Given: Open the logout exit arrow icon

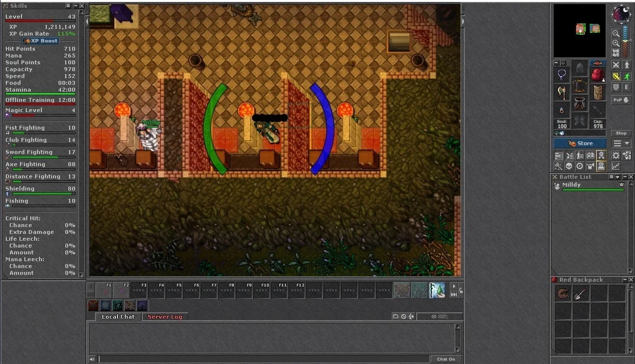Looking at the screenshot, I should point(626,155).
